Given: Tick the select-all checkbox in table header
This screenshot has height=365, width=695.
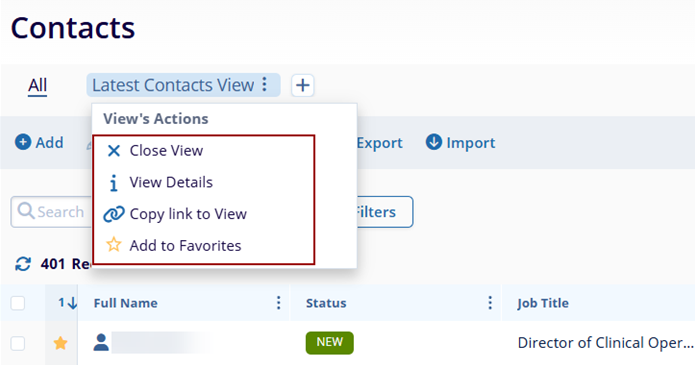Looking at the screenshot, I should point(18,303).
